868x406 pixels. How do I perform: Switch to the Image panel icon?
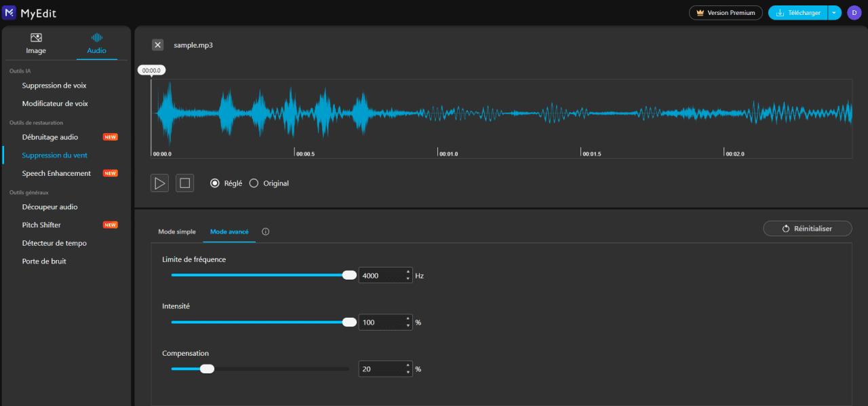pos(36,38)
